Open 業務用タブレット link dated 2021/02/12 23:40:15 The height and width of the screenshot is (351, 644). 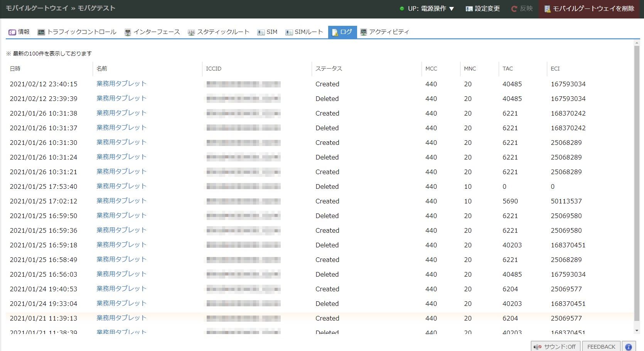(x=121, y=84)
